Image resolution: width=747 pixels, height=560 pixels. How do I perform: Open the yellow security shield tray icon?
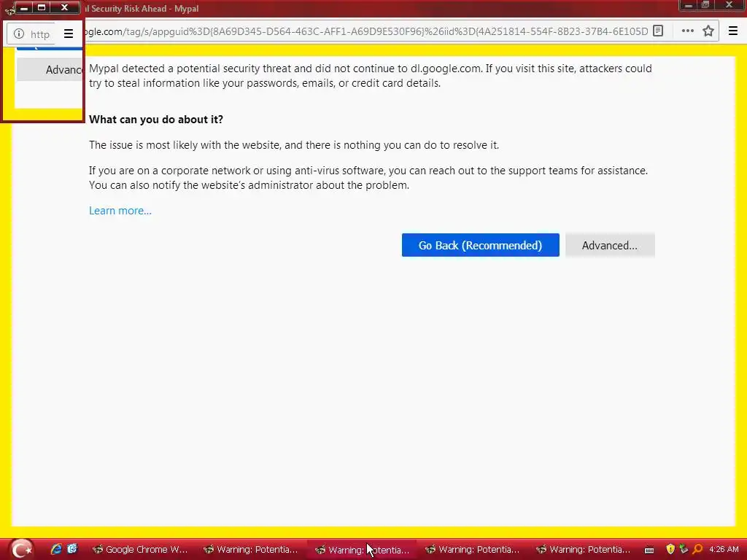(x=670, y=549)
